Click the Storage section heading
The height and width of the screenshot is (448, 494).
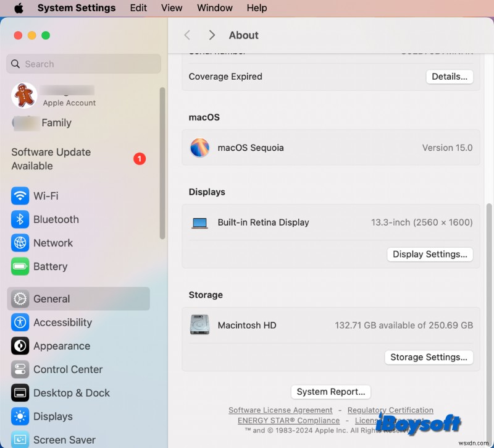click(206, 295)
